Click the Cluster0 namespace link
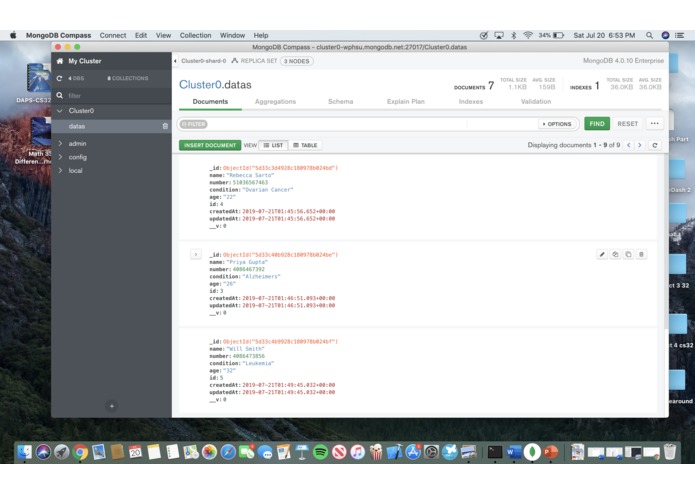Viewport: 695px width, 494px height. click(200, 85)
